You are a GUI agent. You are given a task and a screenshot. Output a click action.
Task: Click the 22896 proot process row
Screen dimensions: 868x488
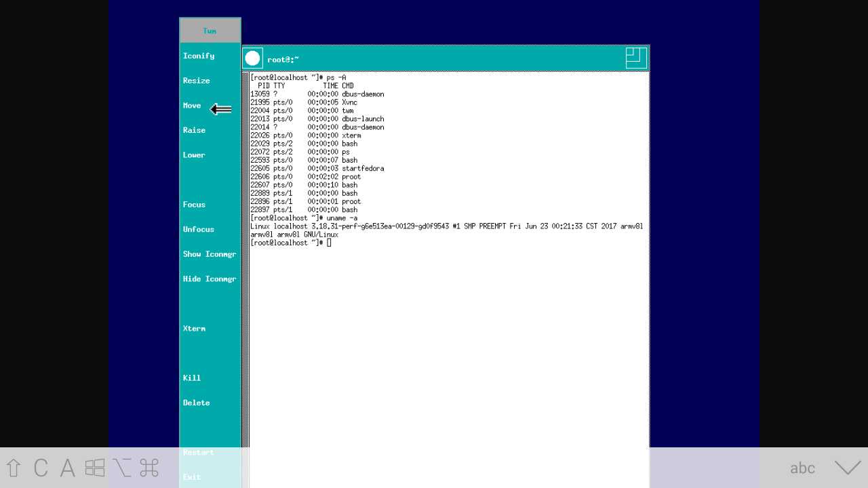click(x=306, y=201)
